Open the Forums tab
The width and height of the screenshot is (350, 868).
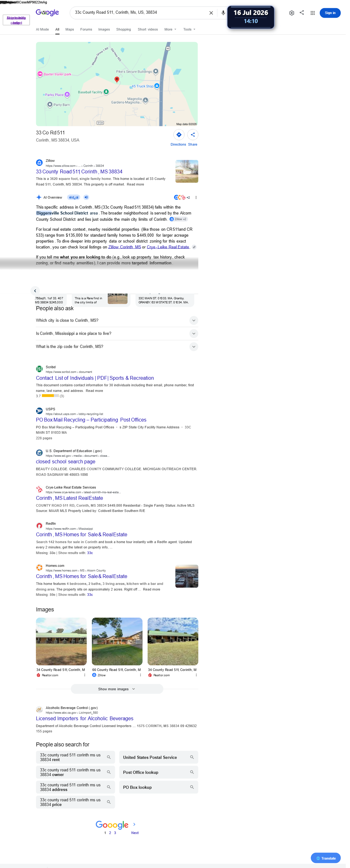point(86,29)
